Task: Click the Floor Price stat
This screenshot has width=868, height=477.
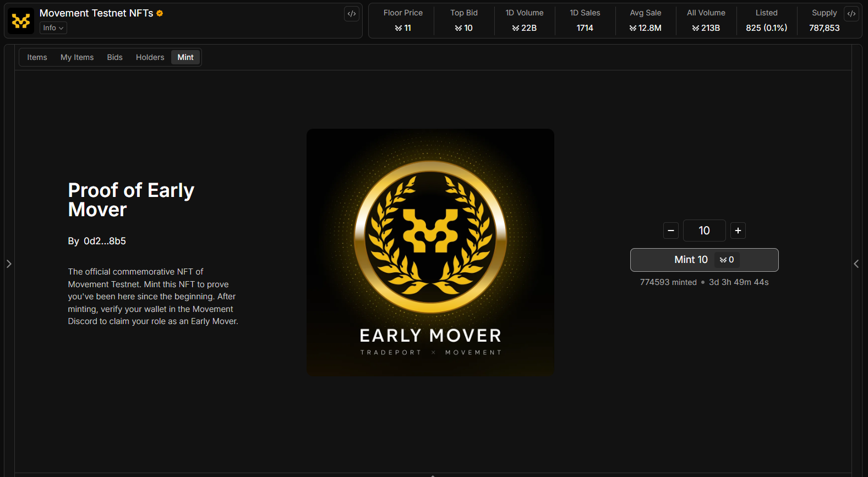Action: pyautogui.click(x=403, y=20)
